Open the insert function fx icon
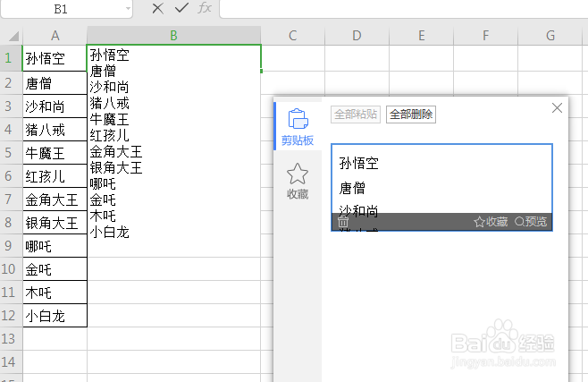Viewport: 588px width, 382px height. tap(205, 8)
